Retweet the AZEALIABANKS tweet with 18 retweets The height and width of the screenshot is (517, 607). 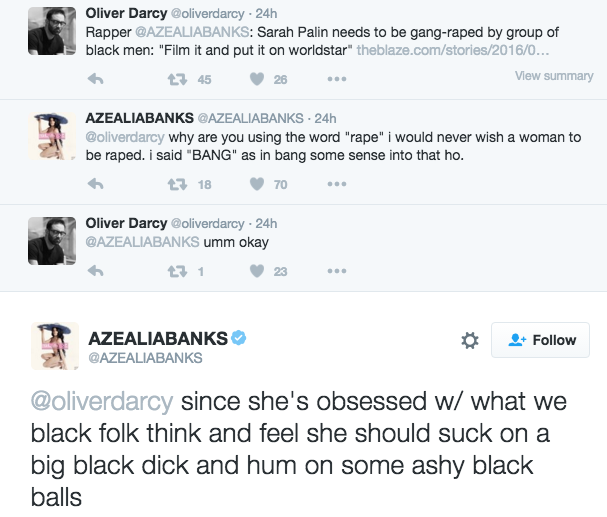pyautogui.click(x=177, y=184)
